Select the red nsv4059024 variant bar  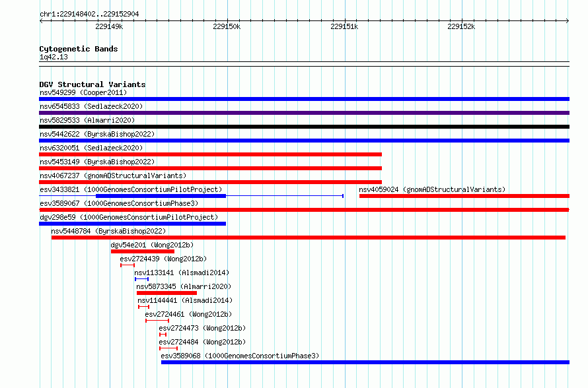coord(464,196)
